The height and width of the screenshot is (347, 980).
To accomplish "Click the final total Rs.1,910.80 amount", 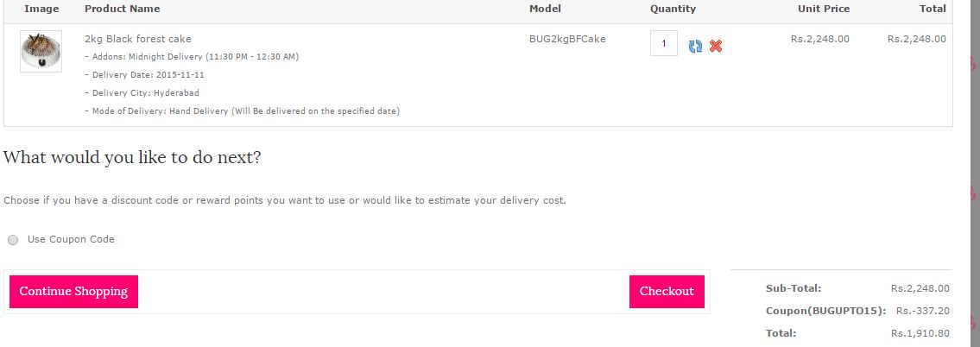I will point(920,333).
